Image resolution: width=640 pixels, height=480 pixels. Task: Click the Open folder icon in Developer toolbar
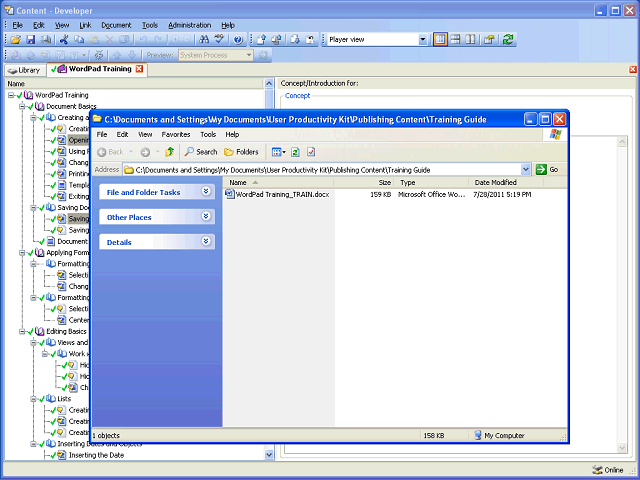(16, 40)
